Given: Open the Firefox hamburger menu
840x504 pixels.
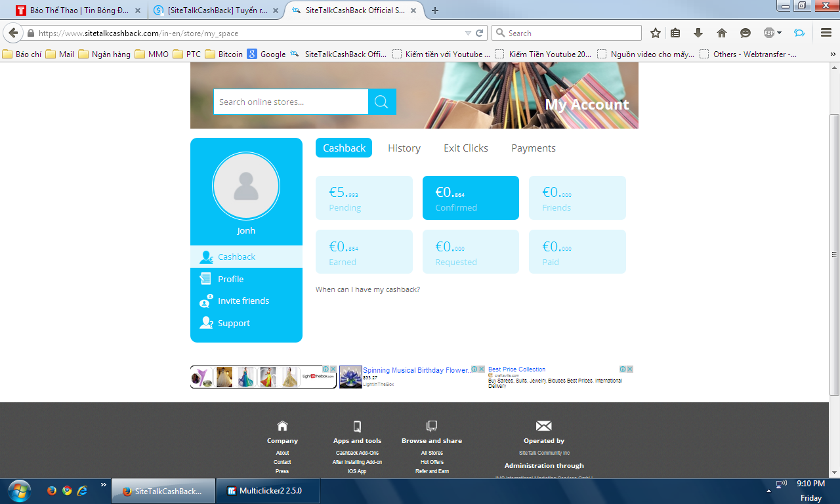Looking at the screenshot, I should (x=826, y=33).
